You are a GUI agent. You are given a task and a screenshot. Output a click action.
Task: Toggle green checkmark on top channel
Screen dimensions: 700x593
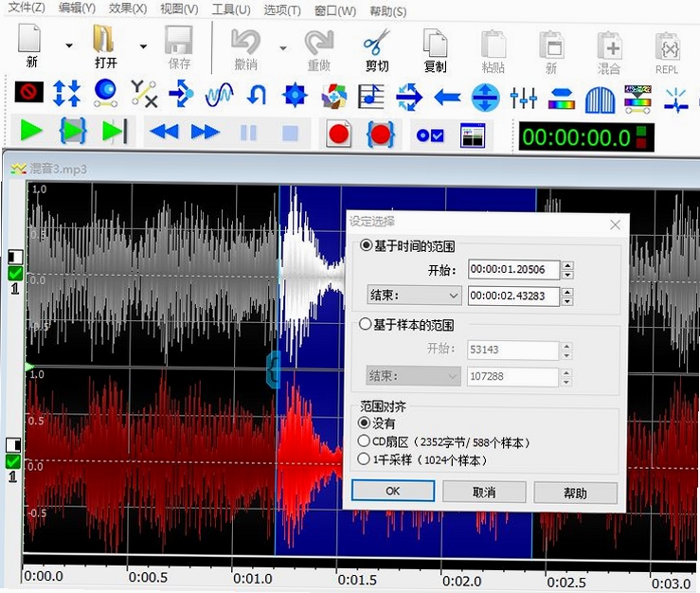pyautogui.click(x=15, y=273)
